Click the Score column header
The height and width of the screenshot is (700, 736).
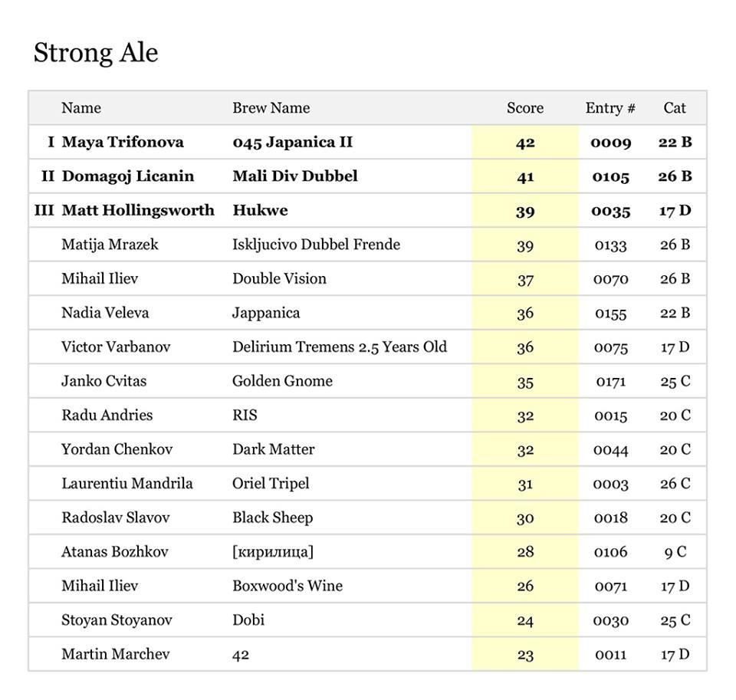point(525,108)
